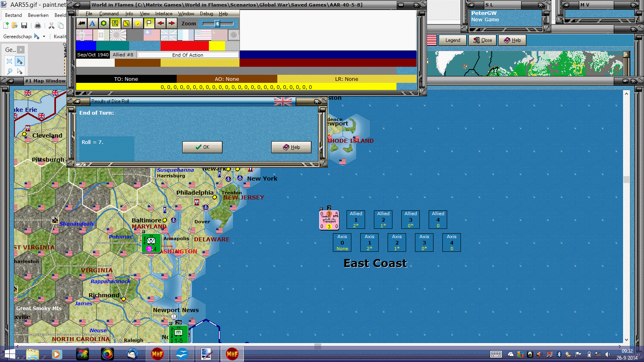The width and height of the screenshot is (644, 362).
Task: Click paint.net cut scissors icon
Action: click(x=52, y=25)
